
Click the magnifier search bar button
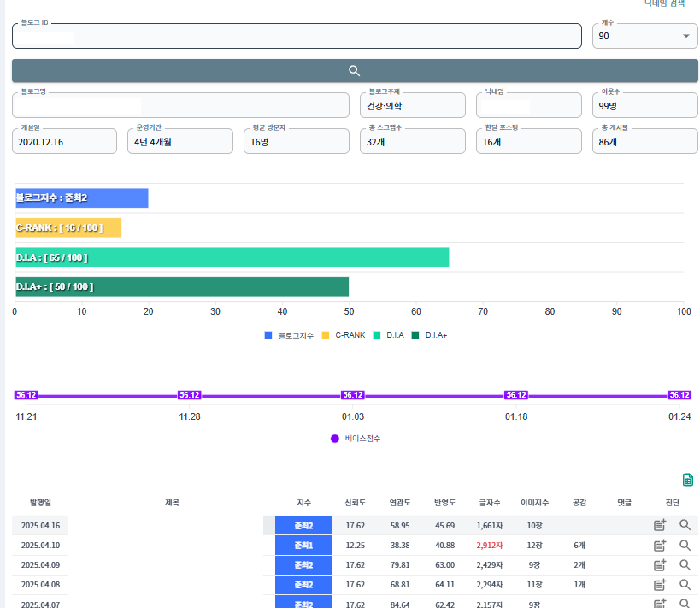(355, 71)
